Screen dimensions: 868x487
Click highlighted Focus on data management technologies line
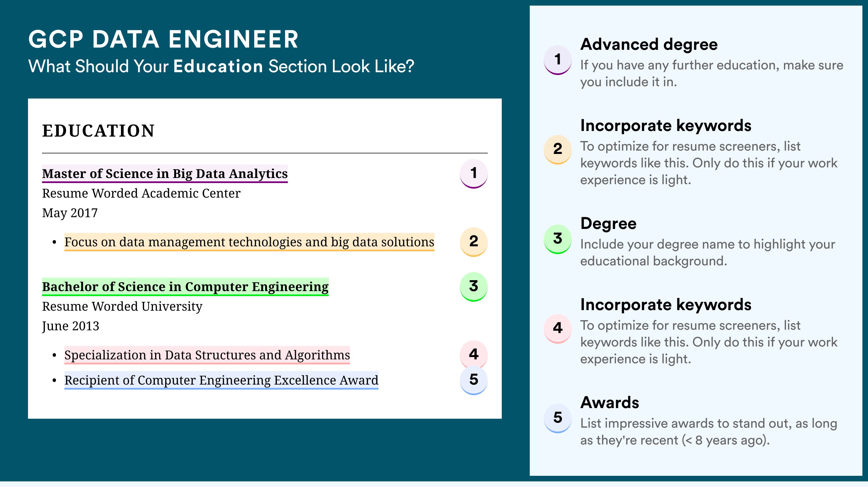249,242
